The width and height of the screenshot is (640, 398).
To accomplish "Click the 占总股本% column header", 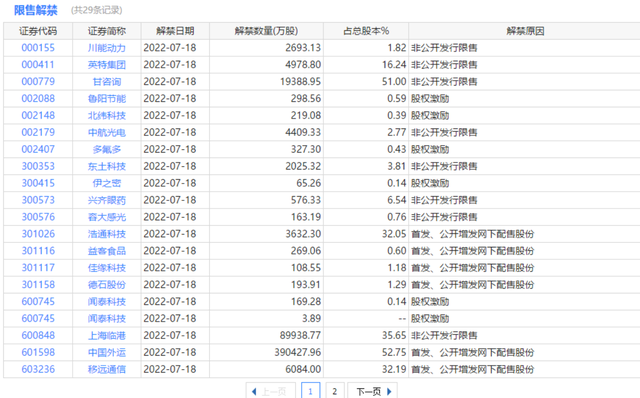I will [x=366, y=31].
